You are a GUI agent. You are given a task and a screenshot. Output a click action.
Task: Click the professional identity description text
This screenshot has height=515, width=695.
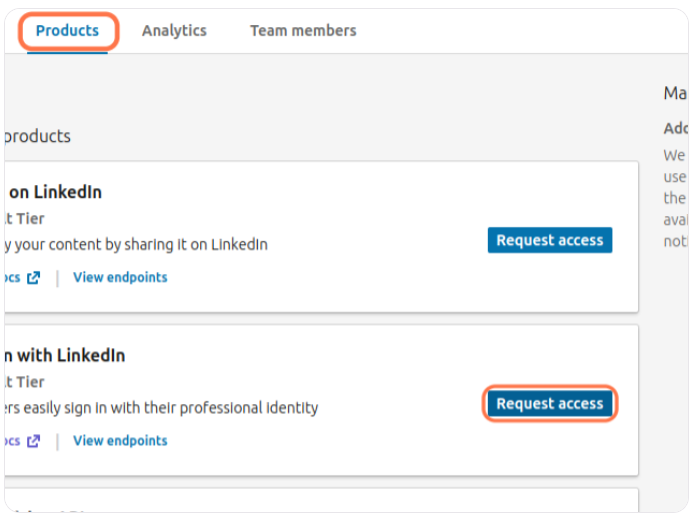point(162,407)
